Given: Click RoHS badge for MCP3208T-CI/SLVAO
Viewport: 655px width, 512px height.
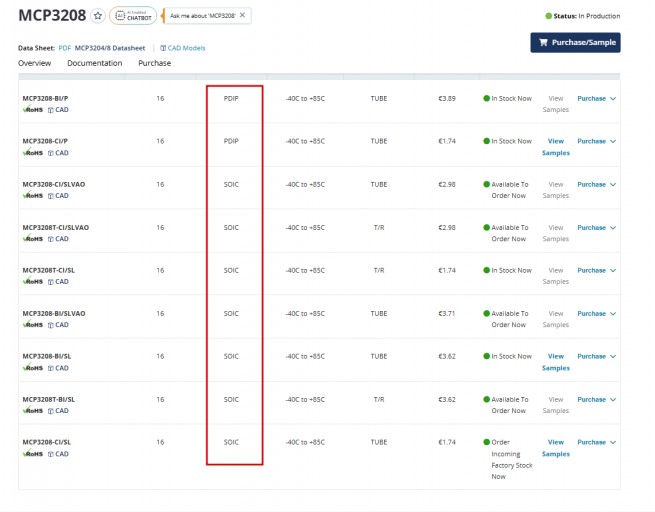Looking at the screenshot, I should coord(33,238).
